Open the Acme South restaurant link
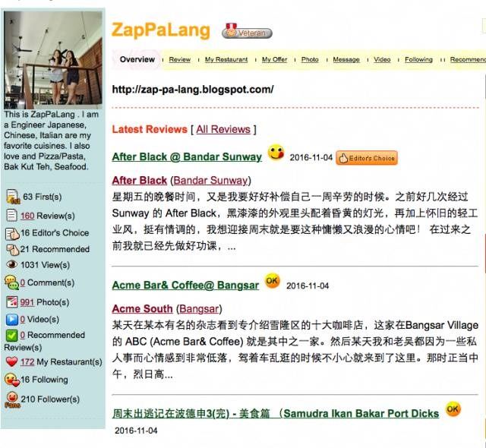 coord(142,309)
